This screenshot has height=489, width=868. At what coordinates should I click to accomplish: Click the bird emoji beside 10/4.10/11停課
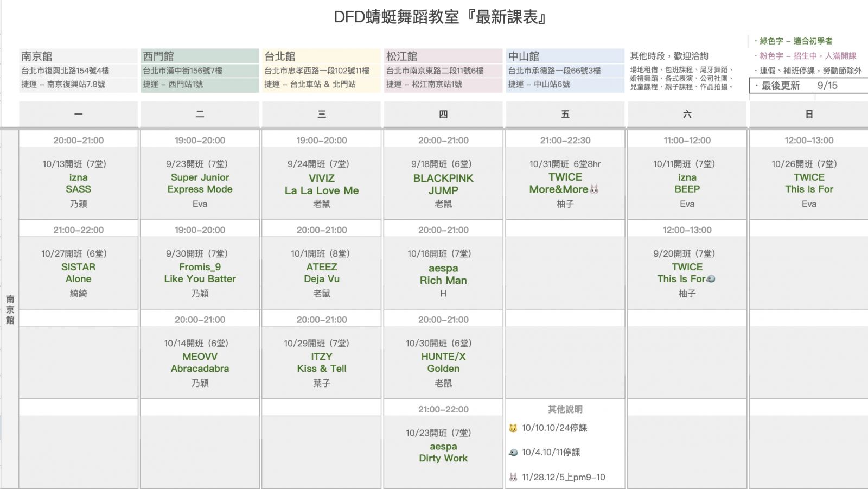(x=513, y=453)
